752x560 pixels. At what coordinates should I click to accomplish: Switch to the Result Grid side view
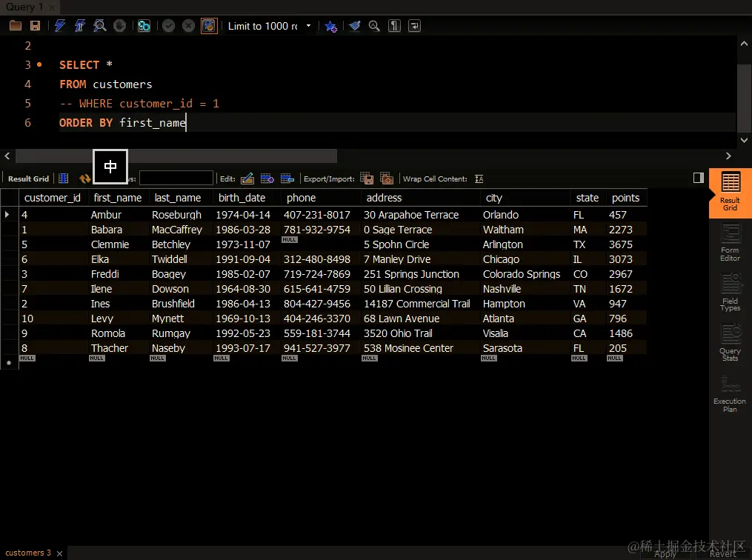tap(730, 193)
